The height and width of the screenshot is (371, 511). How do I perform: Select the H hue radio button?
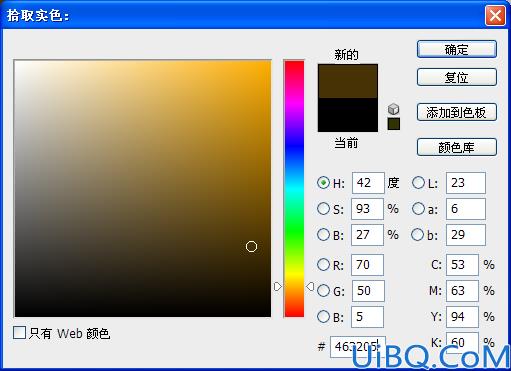(x=323, y=183)
